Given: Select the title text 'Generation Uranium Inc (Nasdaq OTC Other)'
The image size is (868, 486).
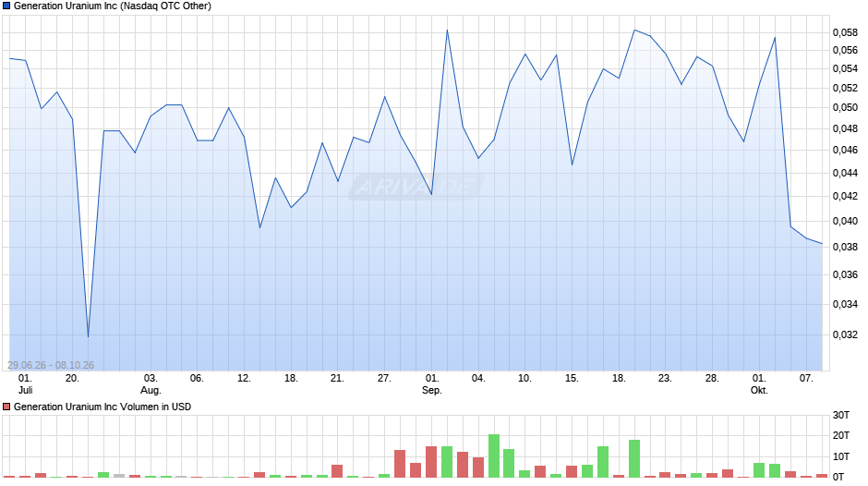Looking at the screenshot, I should [113, 6].
